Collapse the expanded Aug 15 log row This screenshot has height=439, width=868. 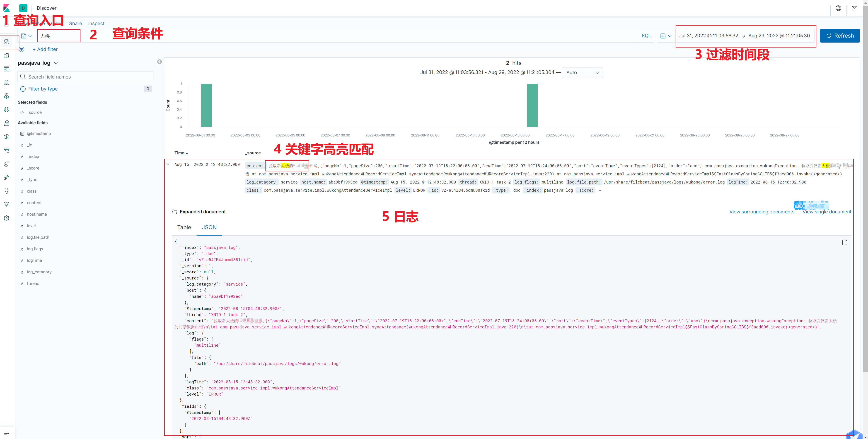pos(168,165)
